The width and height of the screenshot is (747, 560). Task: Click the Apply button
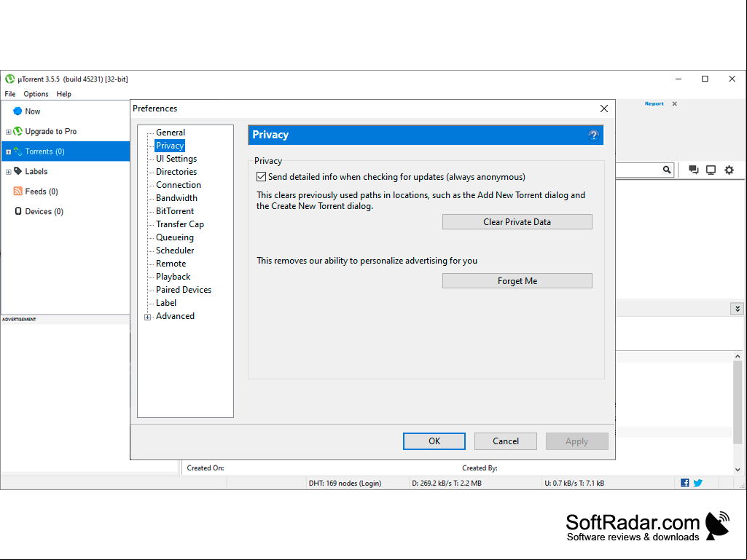click(577, 441)
